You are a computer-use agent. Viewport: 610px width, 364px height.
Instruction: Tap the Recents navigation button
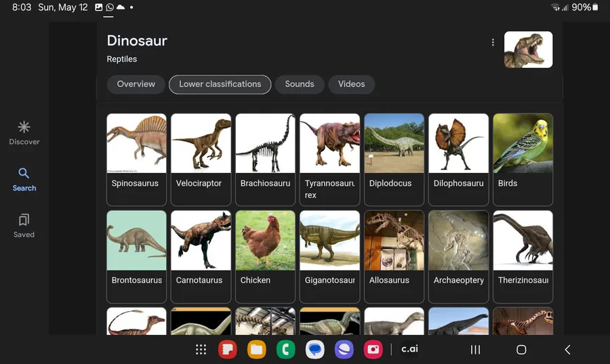pyautogui.click(x=475, y=350)
